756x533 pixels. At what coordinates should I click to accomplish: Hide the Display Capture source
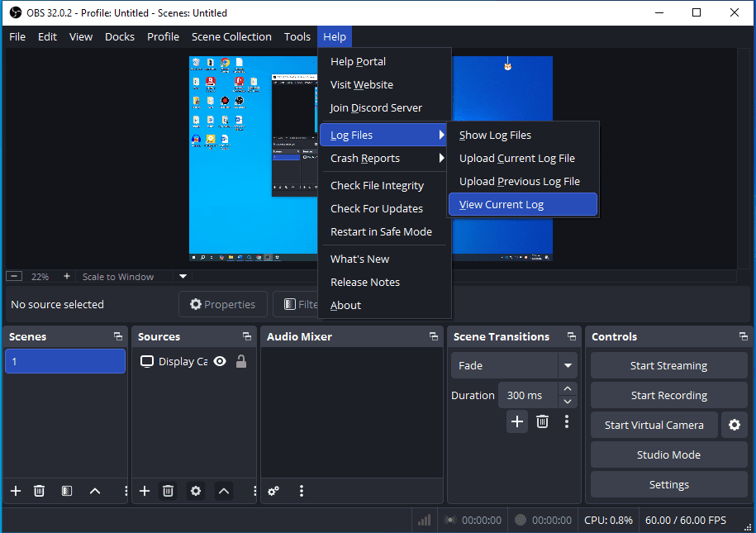coord(219,361)
